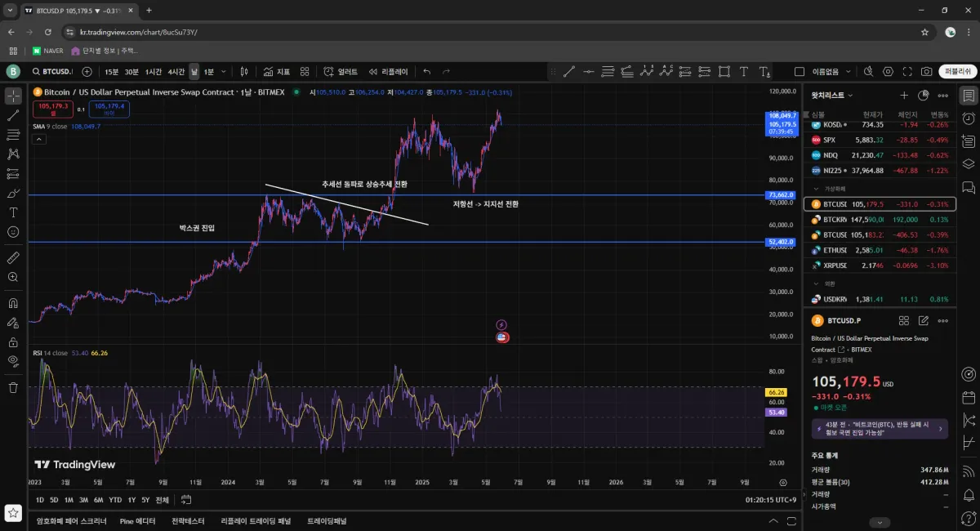Viewport: 980px width, 531px height.
Task: Take a chart snapshot with camera icon
Action: (x=927, y=71)
